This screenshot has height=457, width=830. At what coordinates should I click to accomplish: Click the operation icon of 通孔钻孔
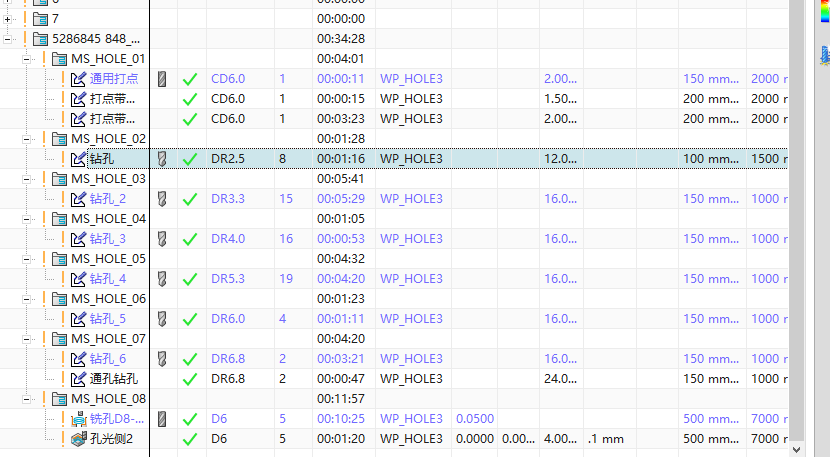point(78,379)
